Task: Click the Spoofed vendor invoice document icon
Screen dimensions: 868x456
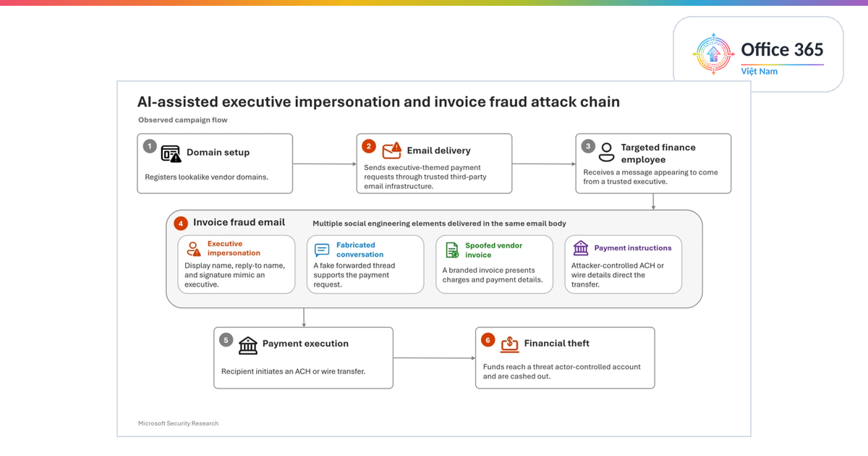Action: click(x=452, y=250)
